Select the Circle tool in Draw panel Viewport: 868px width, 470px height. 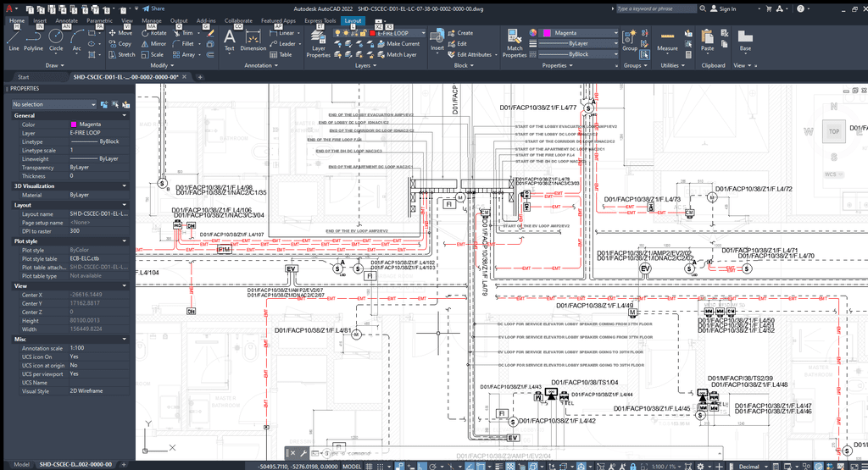[56, 39]
